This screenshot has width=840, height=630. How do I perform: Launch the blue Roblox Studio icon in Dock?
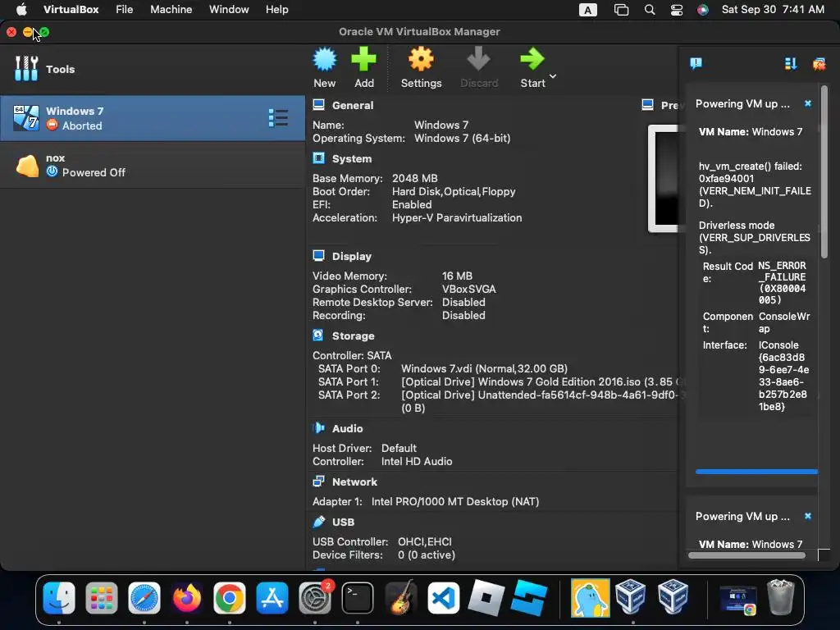coord(529,598)
